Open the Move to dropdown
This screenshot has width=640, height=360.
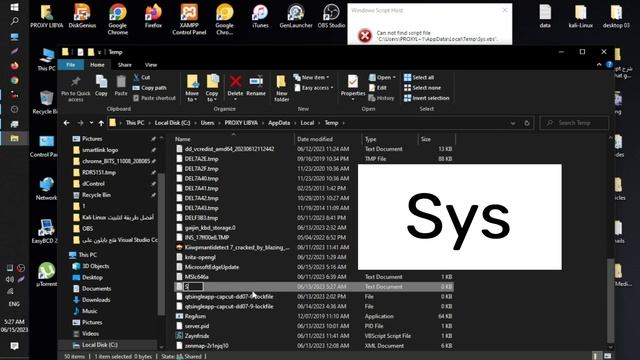(192, 88)
